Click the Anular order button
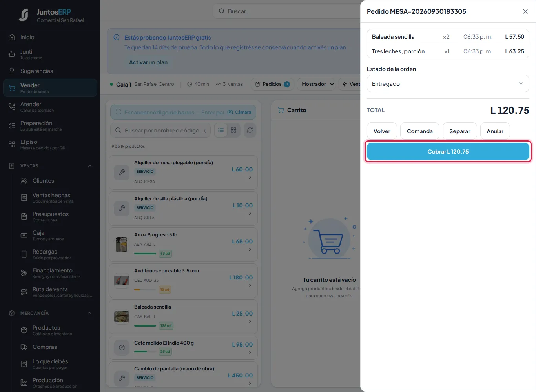Viewport: 536px width, 392px height. pos(495,131)
